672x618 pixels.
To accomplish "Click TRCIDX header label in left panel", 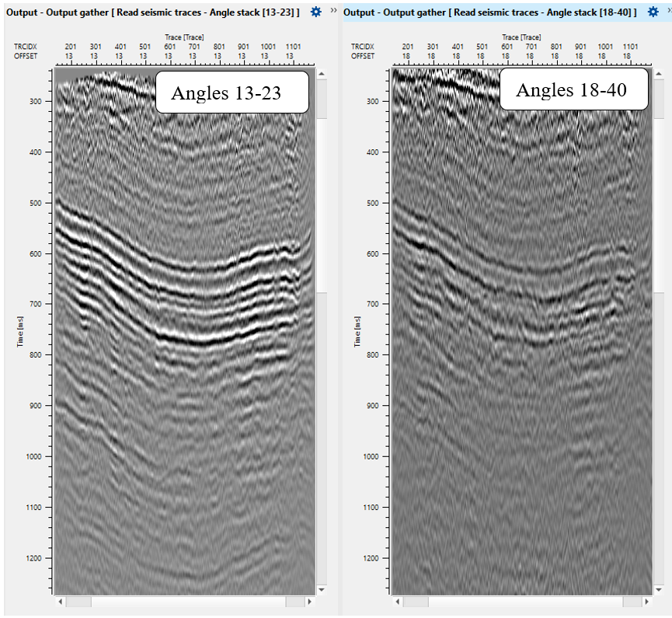I will pos(26,47).
